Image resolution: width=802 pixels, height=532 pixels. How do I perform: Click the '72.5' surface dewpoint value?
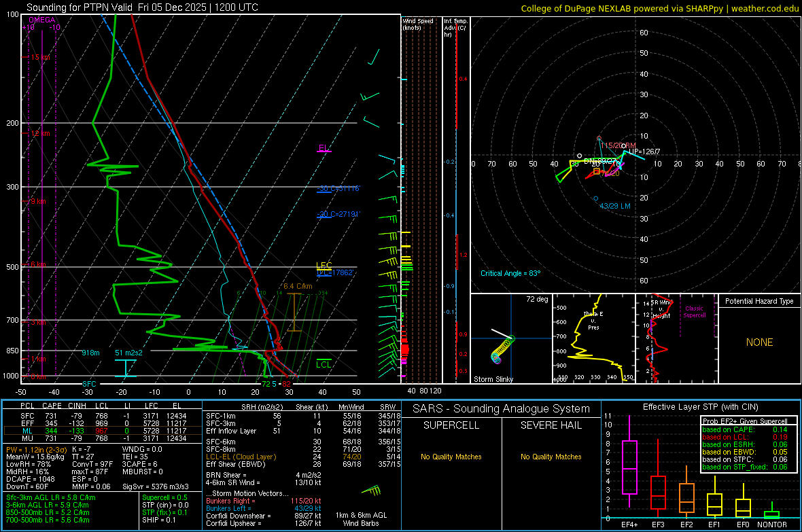pyautogui.click(x=269, y=384)
